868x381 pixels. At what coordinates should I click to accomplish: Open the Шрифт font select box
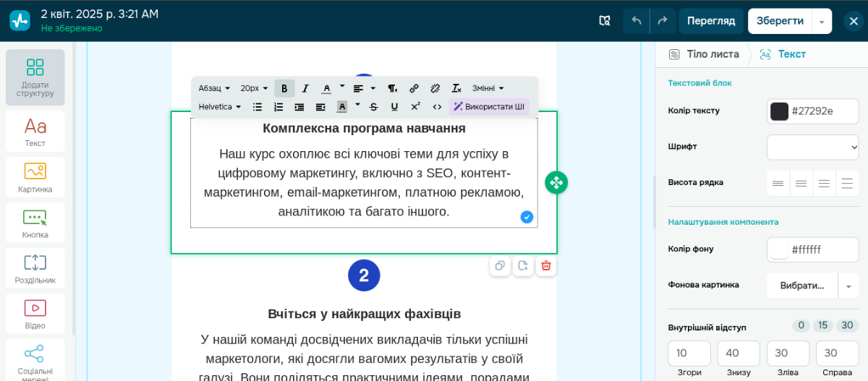[813, 147]
